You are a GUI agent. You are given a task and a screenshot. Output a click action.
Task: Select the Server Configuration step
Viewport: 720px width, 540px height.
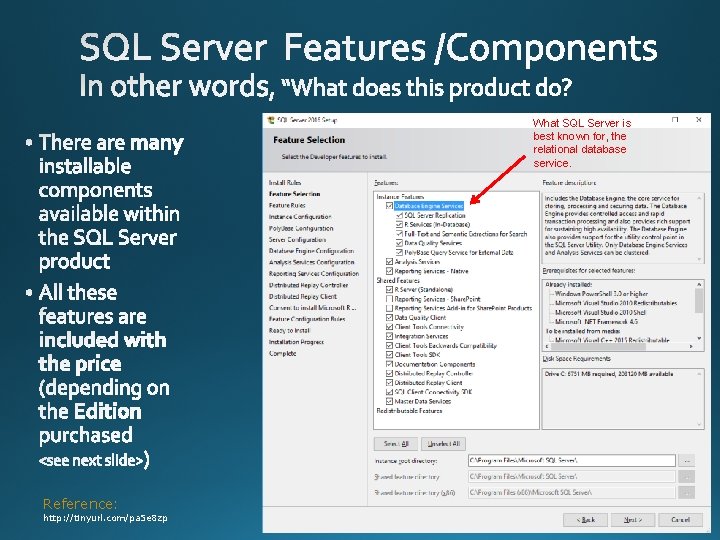298,240
